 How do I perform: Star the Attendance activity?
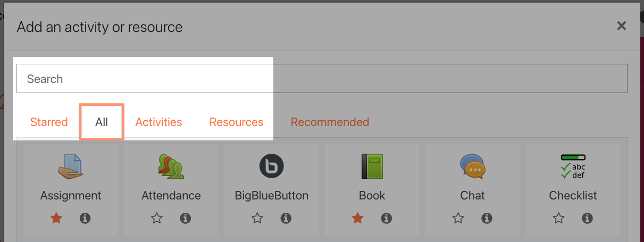tap(157, 218)
